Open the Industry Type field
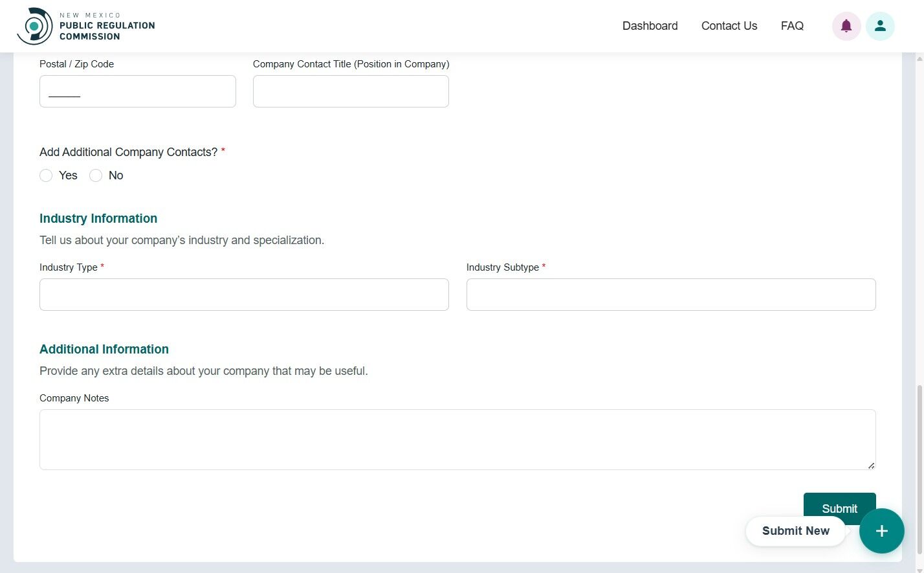This screenshot has height=573, width=924. 244,294
